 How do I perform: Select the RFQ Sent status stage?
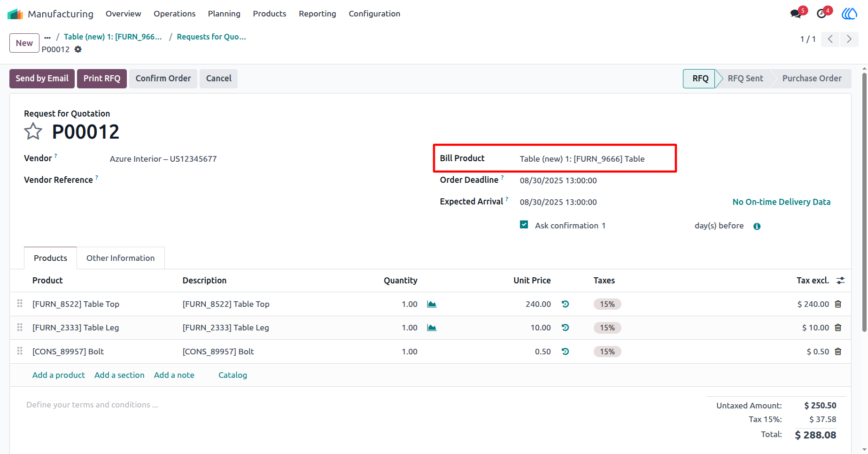pyautogui.click(x=745, y=78)
